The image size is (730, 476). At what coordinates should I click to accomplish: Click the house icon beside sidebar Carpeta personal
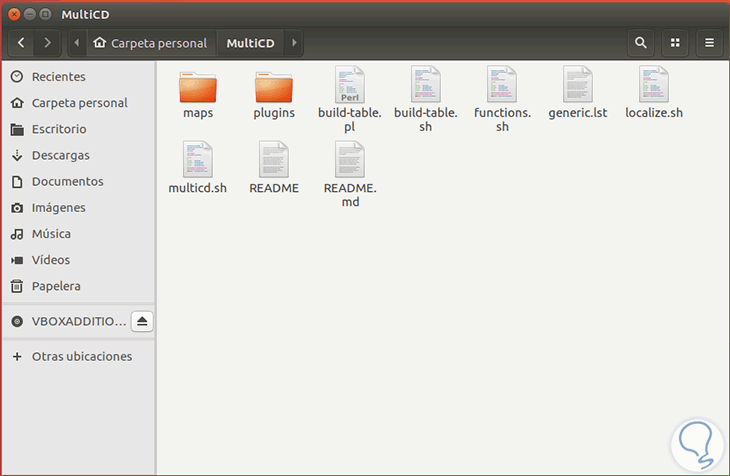click(17, 102)
